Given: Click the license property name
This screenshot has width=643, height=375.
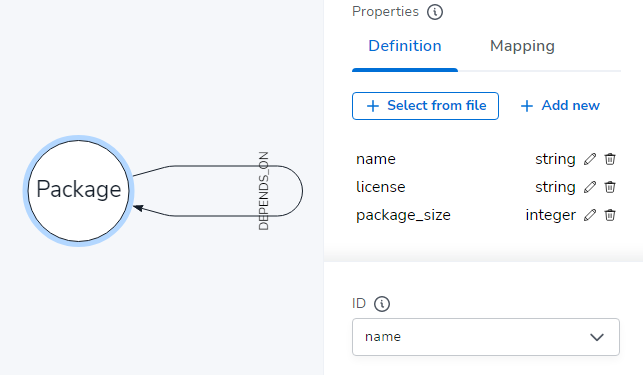Looking at the screenshot, I should 381,187.
